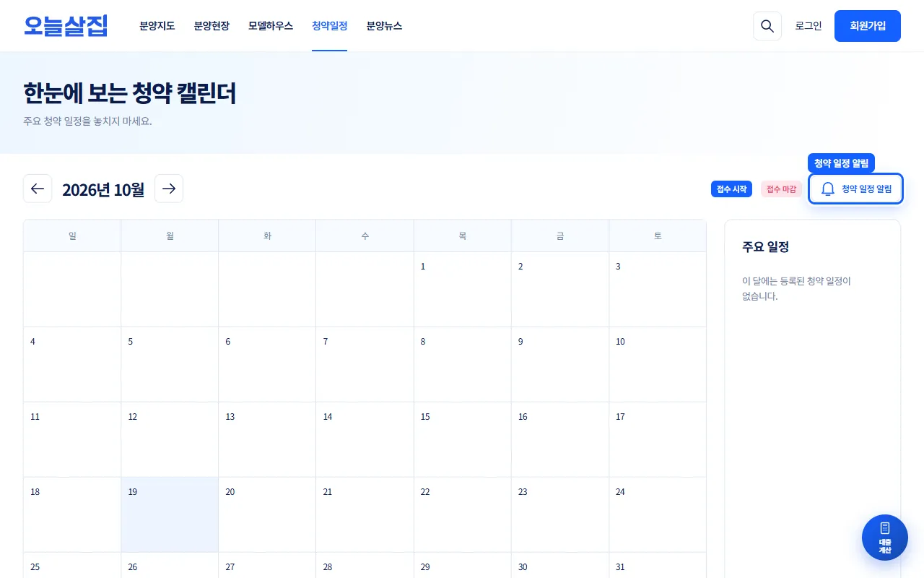
Task: Go to previous month arrow
Action: pyautogui.click(x=38, y=189)
